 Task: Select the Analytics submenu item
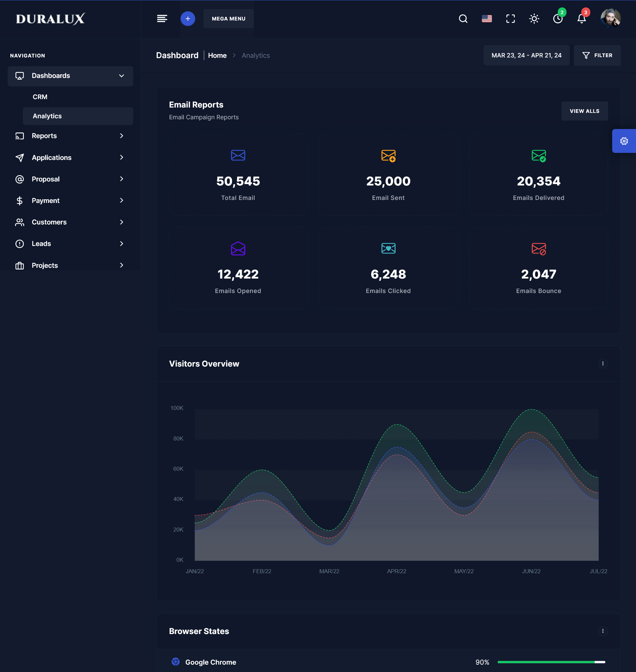[x=78, y=116]
